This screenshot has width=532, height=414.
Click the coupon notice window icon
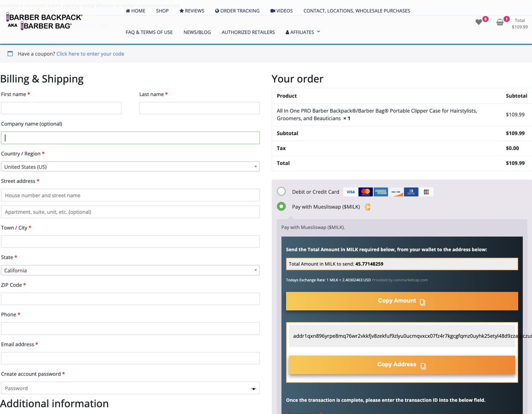(x=10, y=54)
